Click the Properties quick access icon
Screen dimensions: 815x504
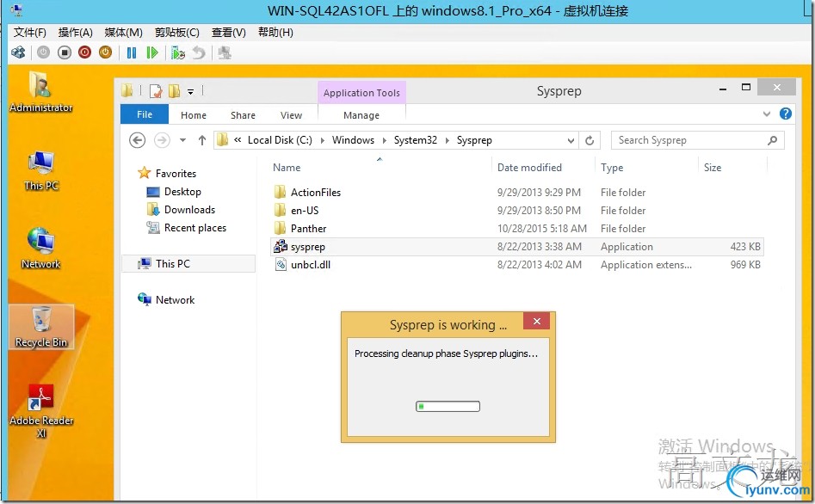coord(156,91)
